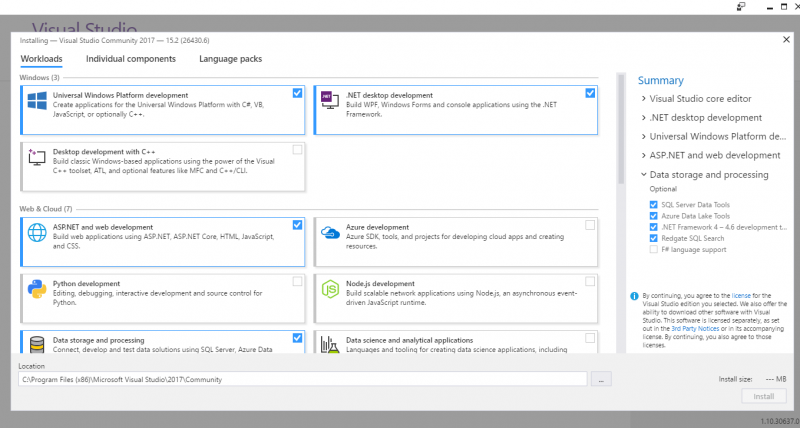Image resolution: width=800 pixels, height=428 pixels.
Task: Click the Install size value text
Action: [x=776, y=380]
